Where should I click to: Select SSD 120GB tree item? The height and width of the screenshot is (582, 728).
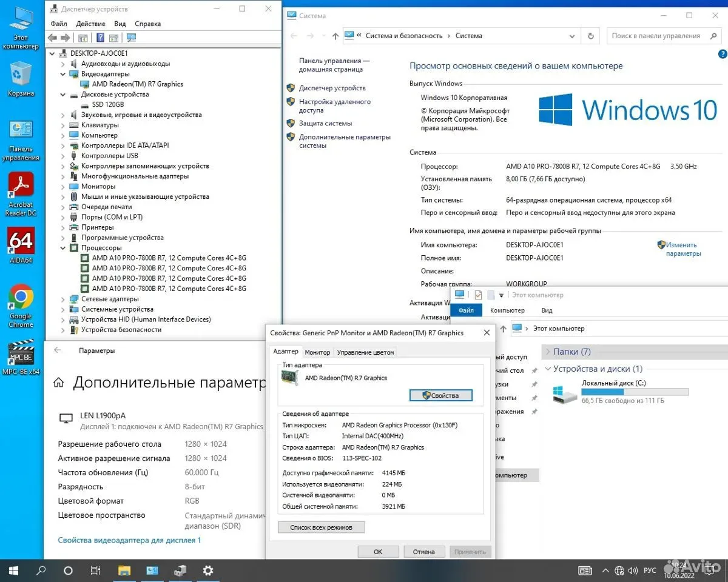[107, 105]
